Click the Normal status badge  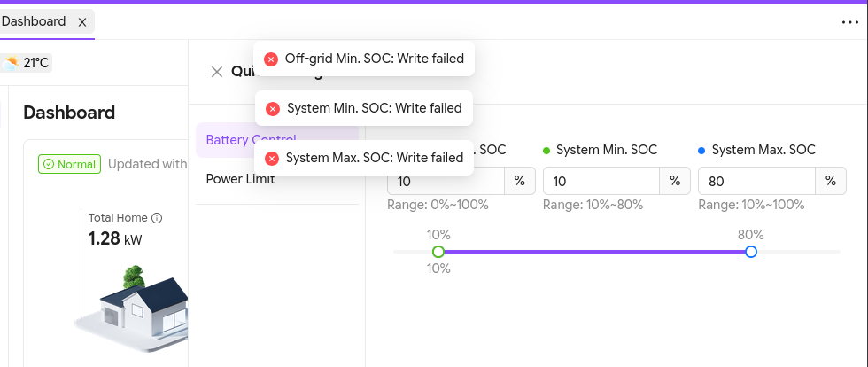click(69, 164)
